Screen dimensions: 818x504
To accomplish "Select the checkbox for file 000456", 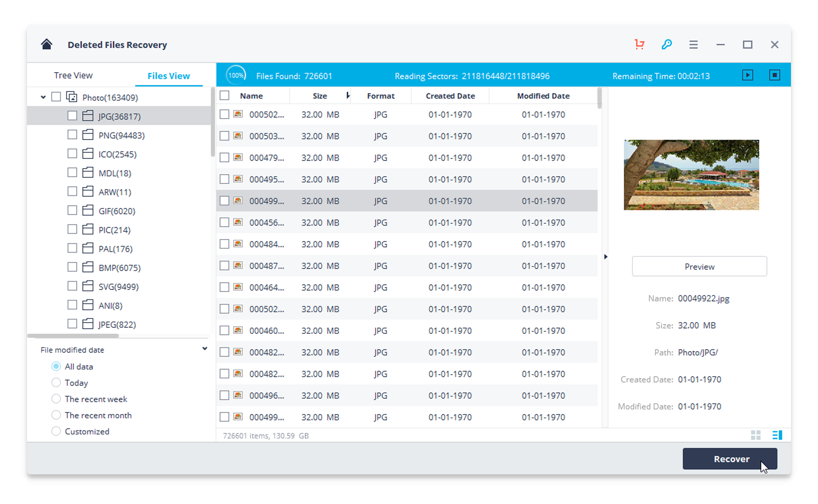I will 224,222.
